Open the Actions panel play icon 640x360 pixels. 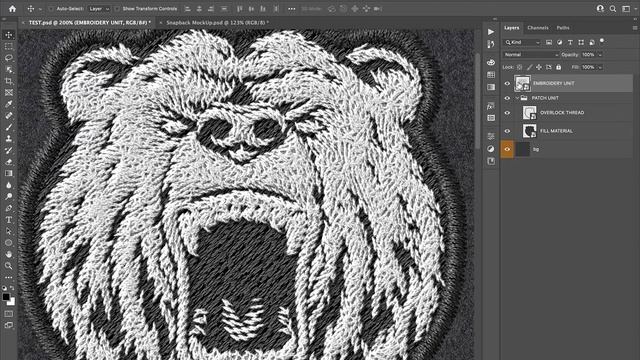click(491, 32)
